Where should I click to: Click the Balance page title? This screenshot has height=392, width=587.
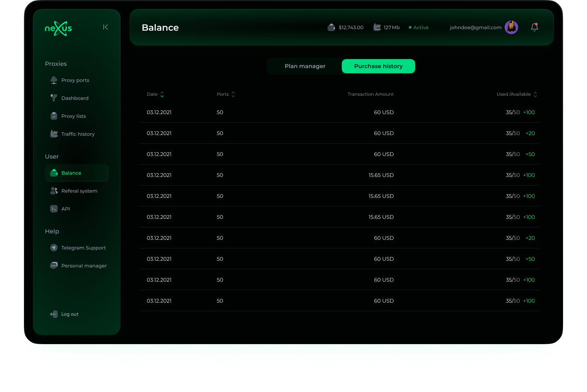coord(160,28)
